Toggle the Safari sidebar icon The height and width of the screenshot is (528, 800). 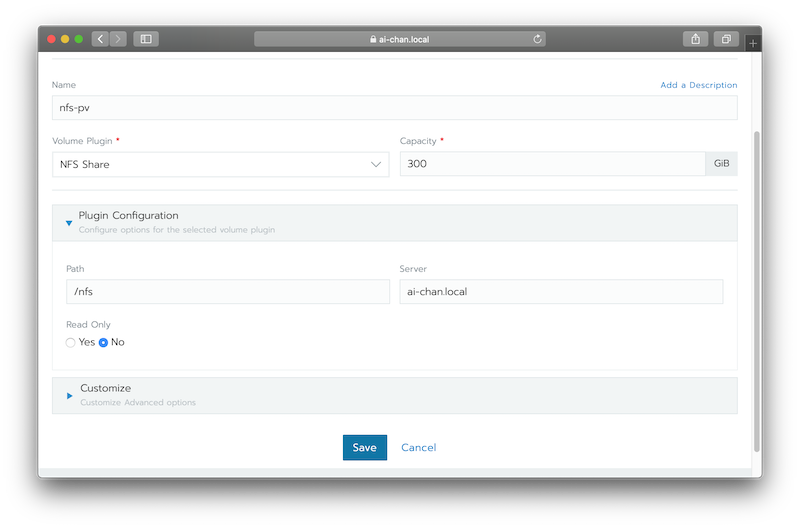pos(146,39)
